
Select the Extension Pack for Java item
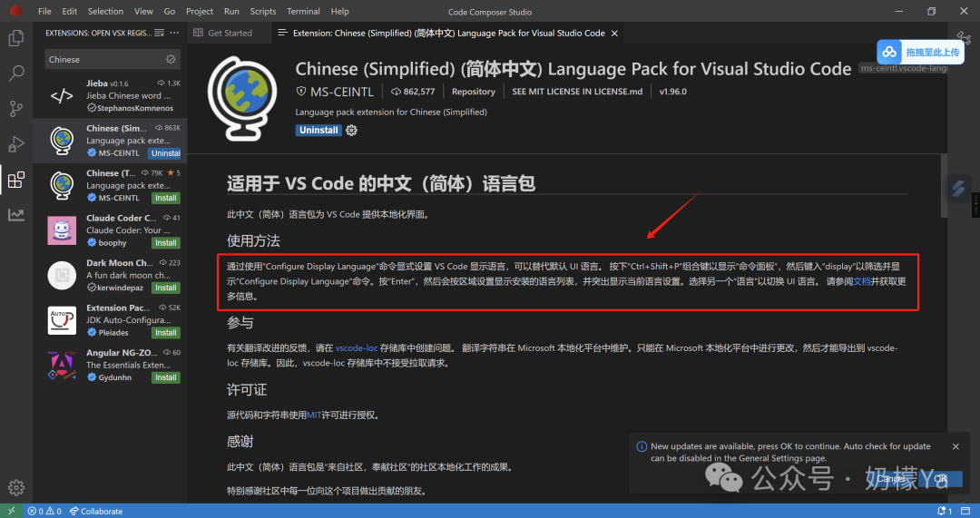point(110,320)
